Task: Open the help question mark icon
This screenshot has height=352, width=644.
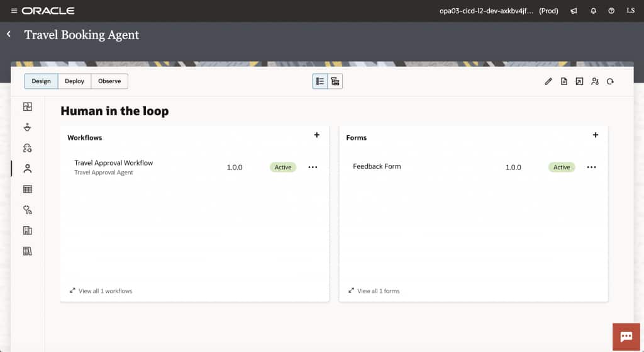Action: tap(611, 11)
